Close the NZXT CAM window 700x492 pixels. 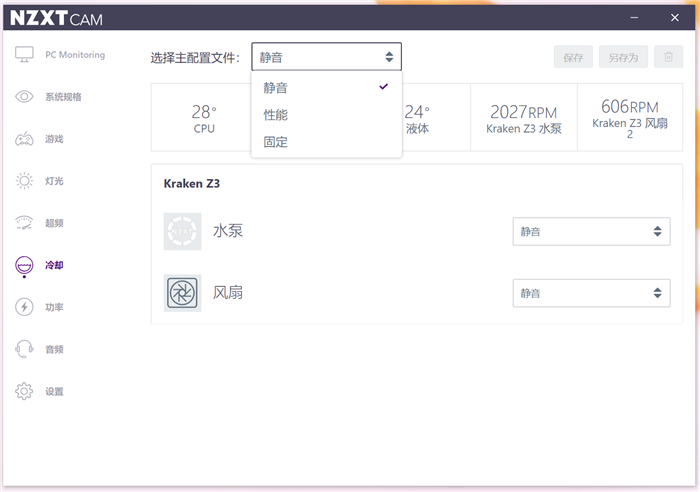675,17
